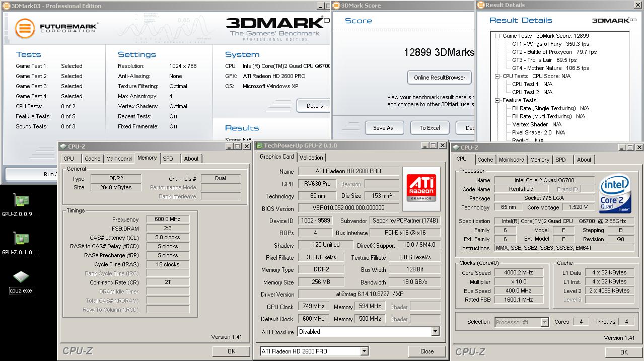Open the ATI CrossFire dropdown
The image size is (644, 361).
pos(435,332)
